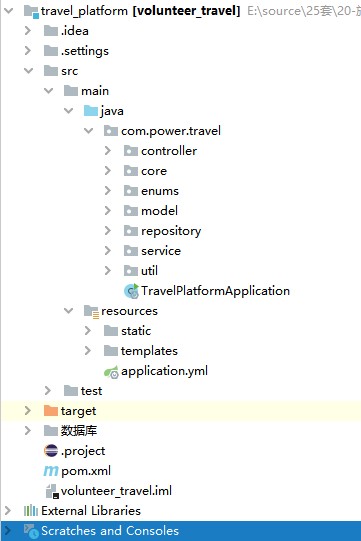Select the .settings folder
361x541 pixels.
(76, 51)
